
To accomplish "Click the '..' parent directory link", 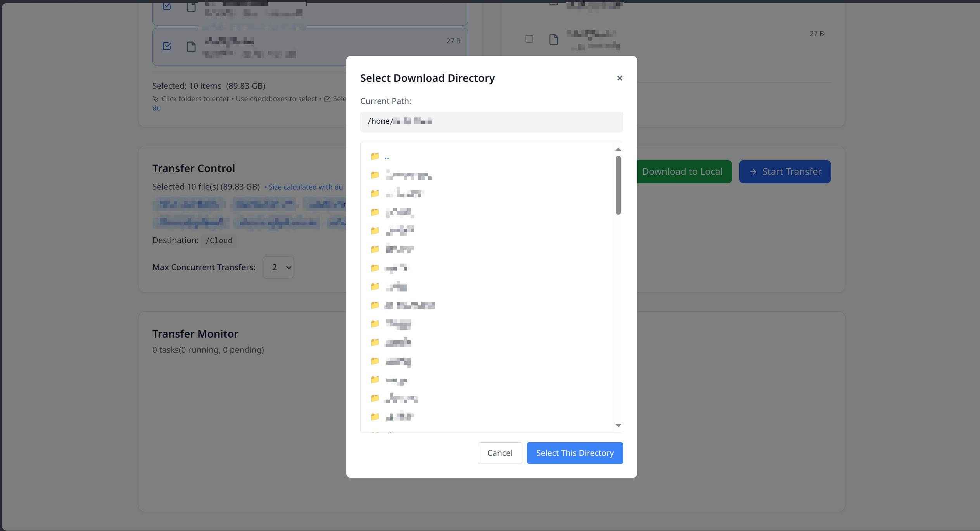I will [x=387, y=157].
